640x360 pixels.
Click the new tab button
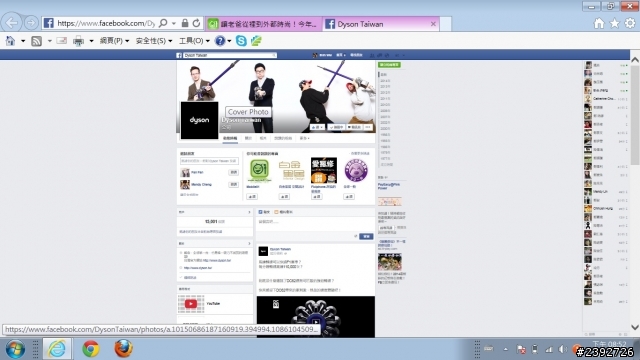pyautogui.click(x=446, y=24)
